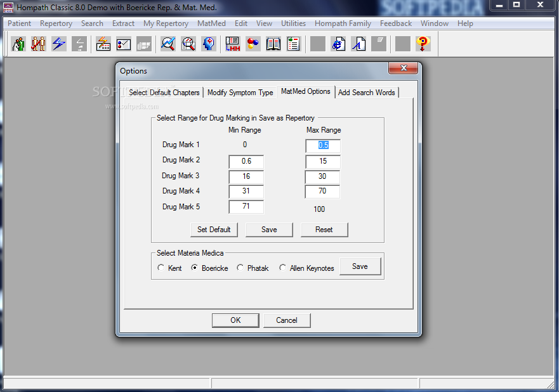559x392 pixels.
Task: Open the Window menu
Action: [x=435, y=23]
